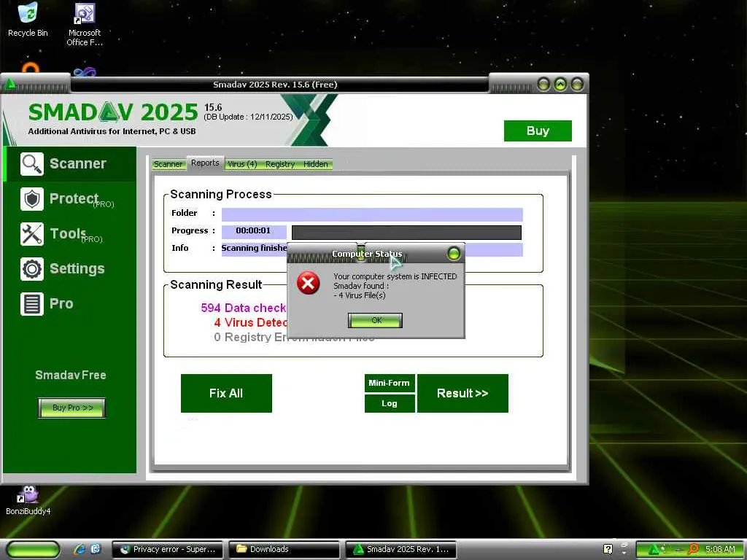The image size is (747, 560).
Task: Click the 5:08 AM clock in tray
Action: coord(720,550)
